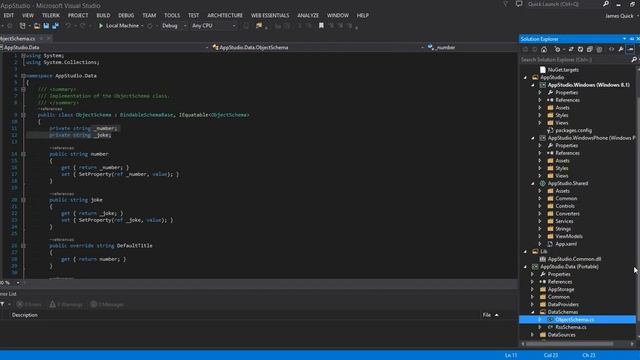Open the ARCHITECTURE menu
Image resolution: width=640 pixels, height=360 pixels.
coord(225,15)
